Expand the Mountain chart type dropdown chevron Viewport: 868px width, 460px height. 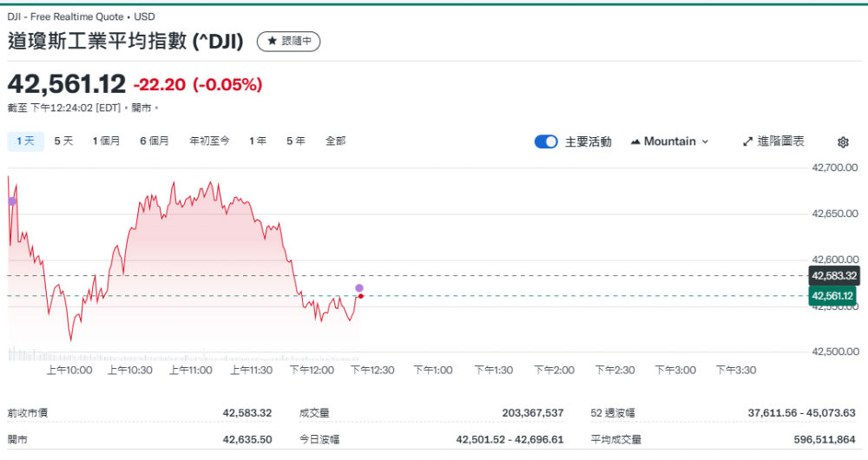pyautogui.click(x=705, y=141)
